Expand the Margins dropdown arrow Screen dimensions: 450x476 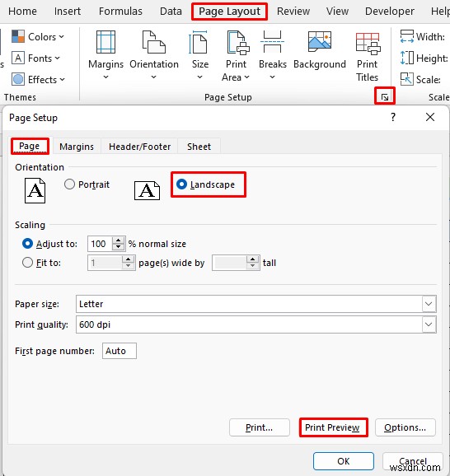pos(105,77)
